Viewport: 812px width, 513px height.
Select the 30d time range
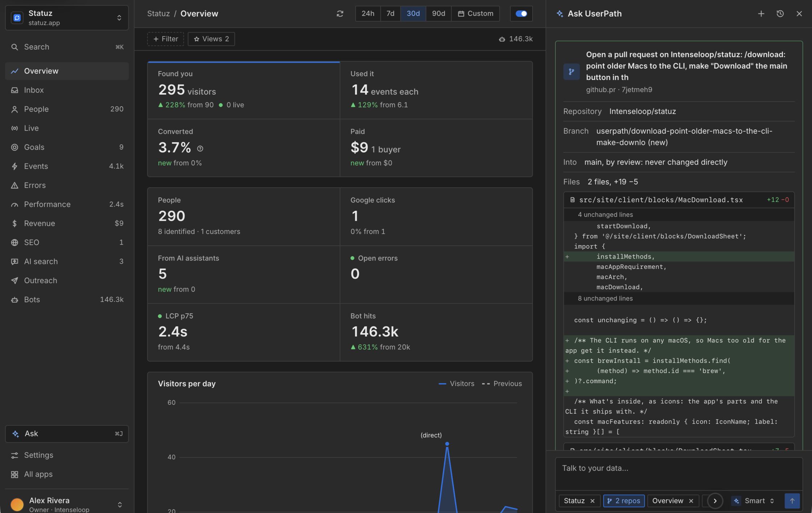click(413, 14)
